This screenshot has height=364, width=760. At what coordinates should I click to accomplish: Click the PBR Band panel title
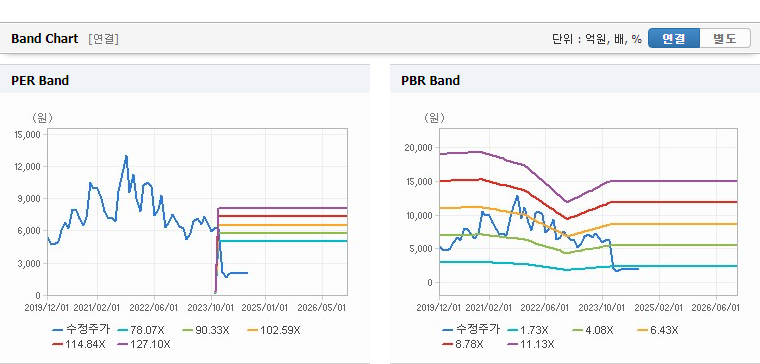(x=430, y=80)
